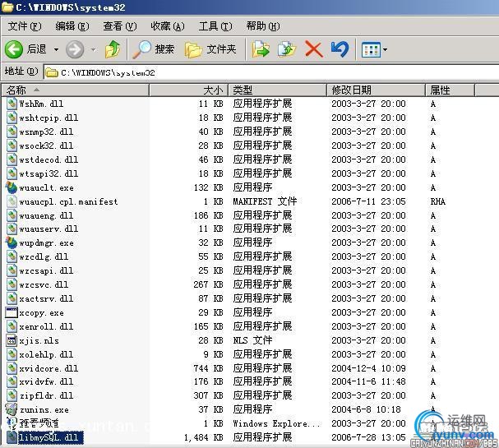Viewport: 499px width, 448px height.
Task: Click the Views icon
Action: (371, 49)
